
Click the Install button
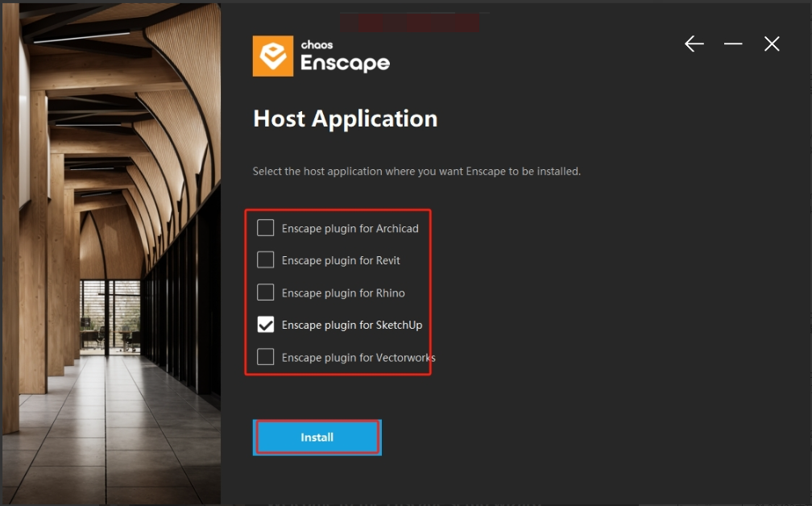(317, 438)
